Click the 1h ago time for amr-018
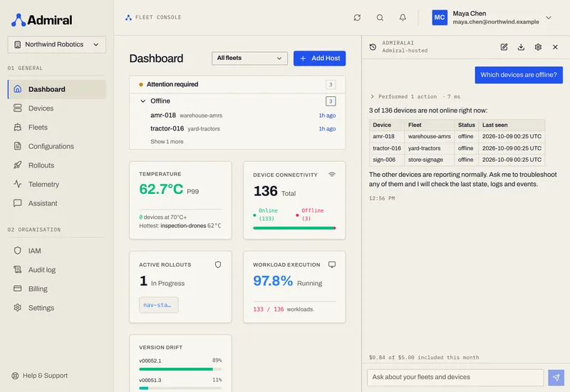Screen dimensions: 570x392 327,115
